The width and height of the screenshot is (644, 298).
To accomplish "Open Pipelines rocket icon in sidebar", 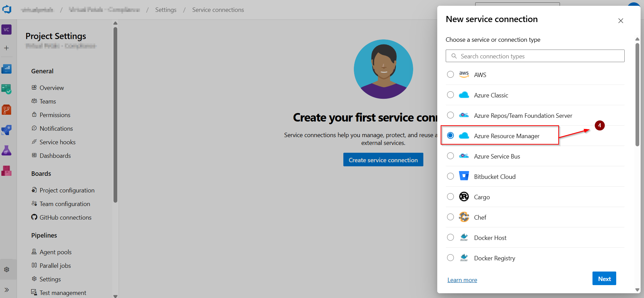I will pos(6,130).
